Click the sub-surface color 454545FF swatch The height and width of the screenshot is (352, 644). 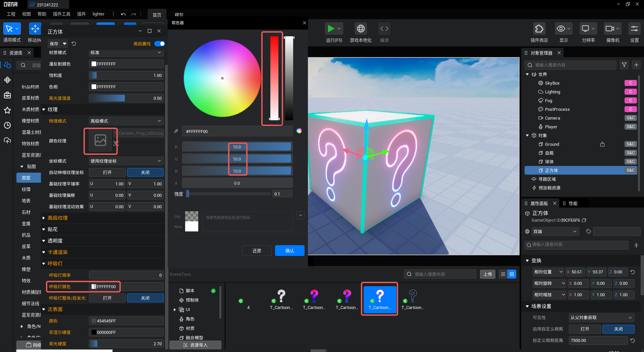pyautogui.click(x=94, y=321)
